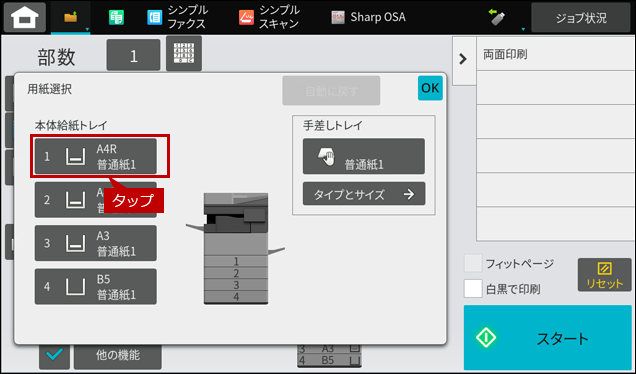The height and width of the screenshot is (374, 636).
Task: Tap the リセット reset button
Action: (x=604, y=275)
